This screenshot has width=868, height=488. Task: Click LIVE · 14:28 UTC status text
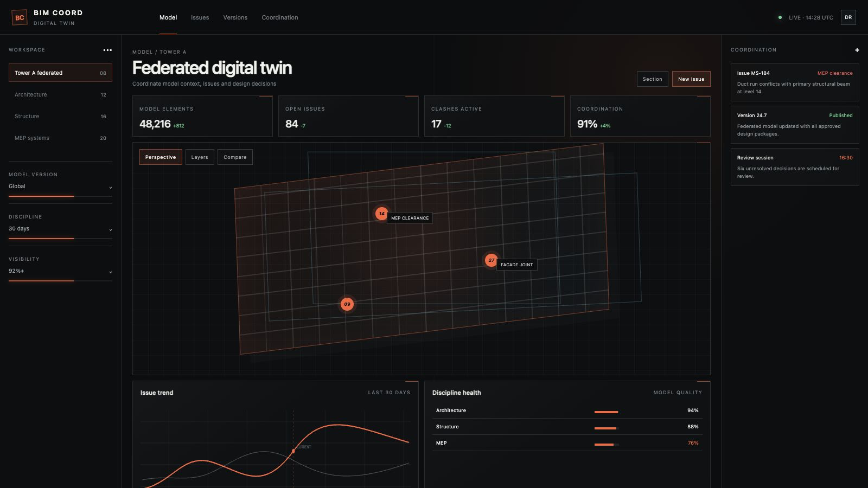pyautogui.click(x=810, y=18)
